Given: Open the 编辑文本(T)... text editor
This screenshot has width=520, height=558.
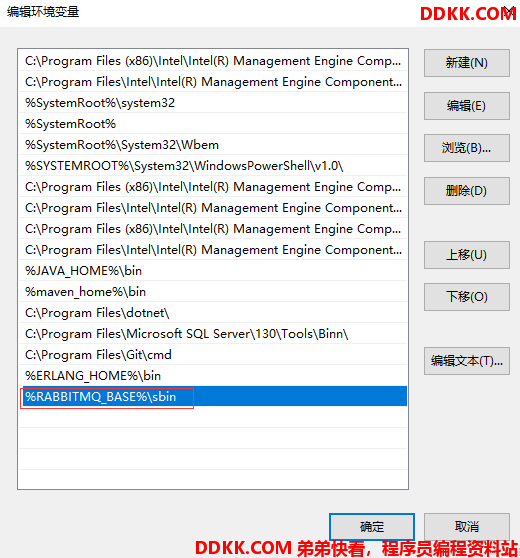Looking at the screenshot, I should point(467,361).
